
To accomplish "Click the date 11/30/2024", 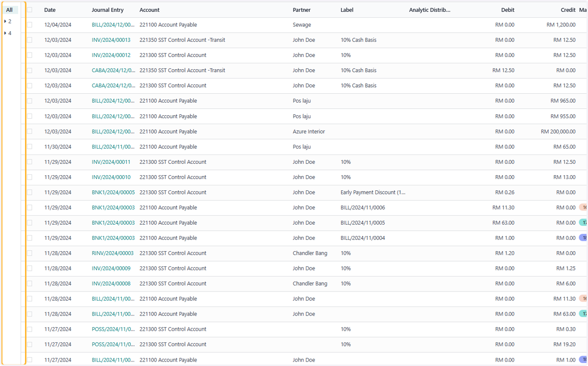I will pyautogui.click(x=58, y=147).
